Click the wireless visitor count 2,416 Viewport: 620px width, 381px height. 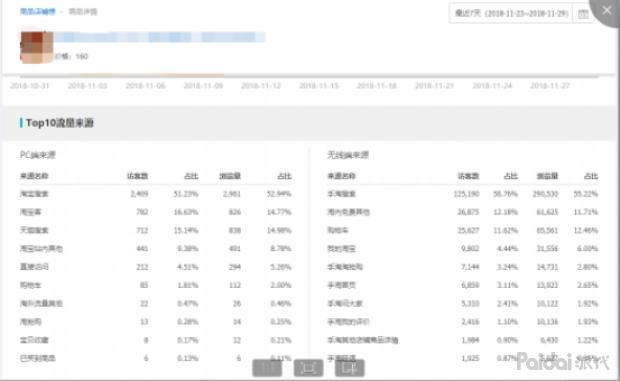tap(470, 322)
